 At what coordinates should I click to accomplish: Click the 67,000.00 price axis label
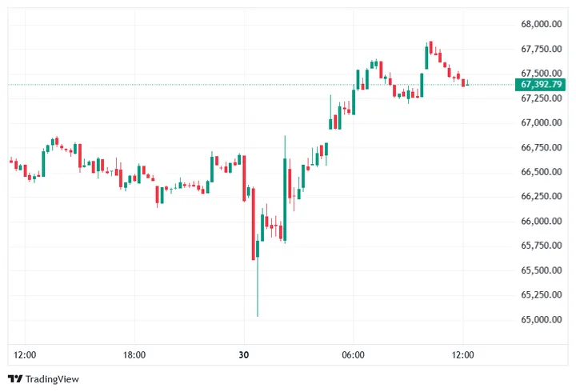tap(542, 122)
